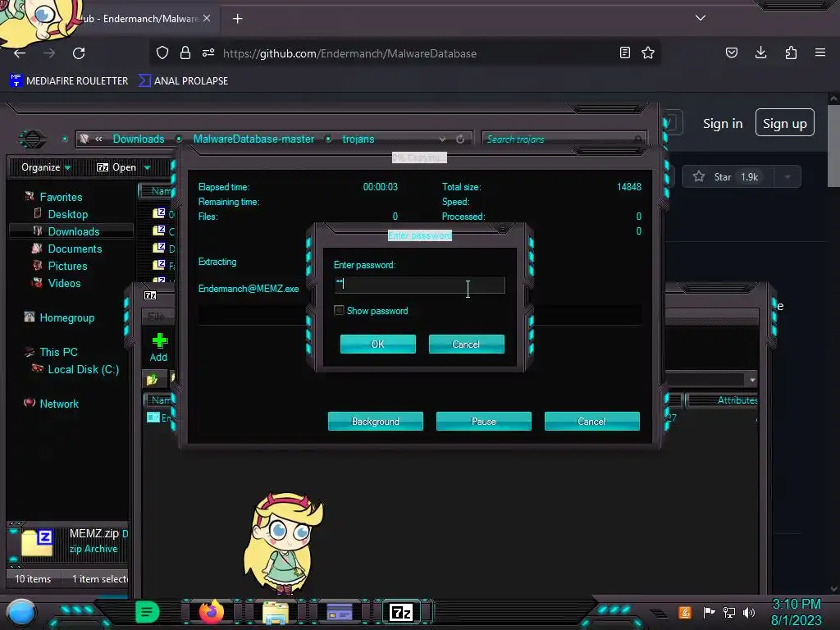Click the Add button in 7-Zip

point(158,347)
